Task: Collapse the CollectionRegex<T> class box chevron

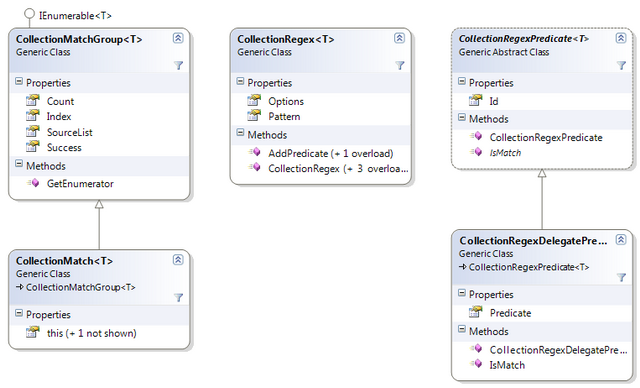Action: (x=399, y=38)
